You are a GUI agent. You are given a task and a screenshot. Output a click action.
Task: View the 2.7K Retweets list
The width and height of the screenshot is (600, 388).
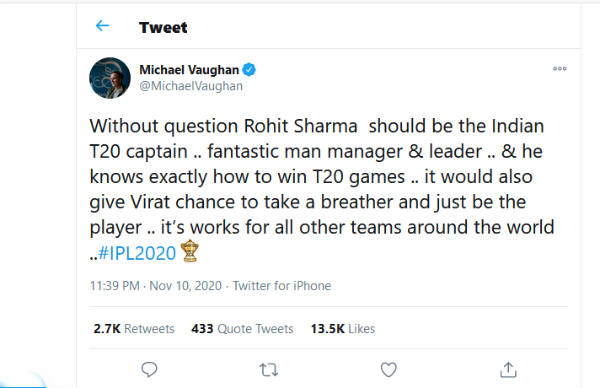(134, 329)
